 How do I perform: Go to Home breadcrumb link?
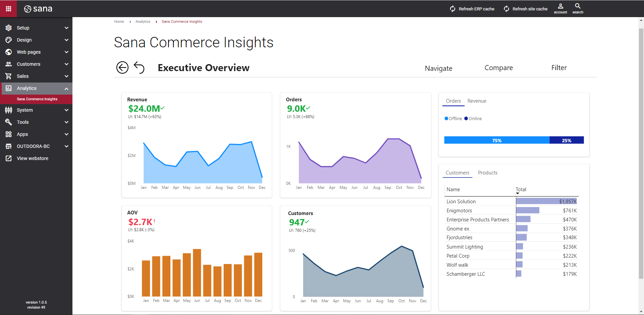click(119, 21)
